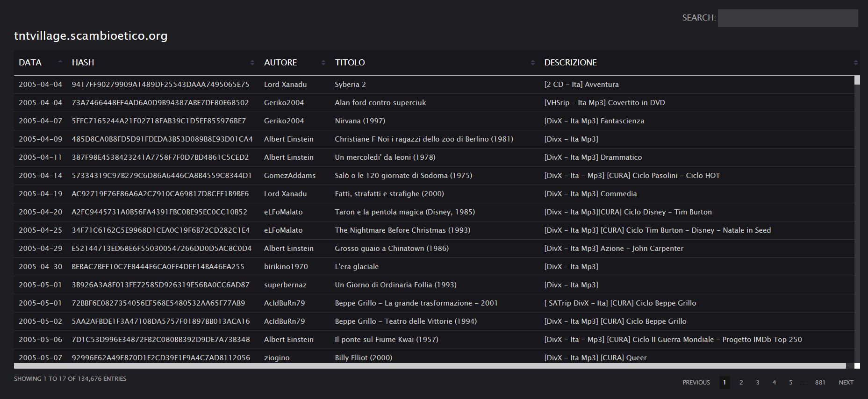Navigate to page 5
This screenshot has width=868, height=399.
pyautogui.click(x=791, y=382)
